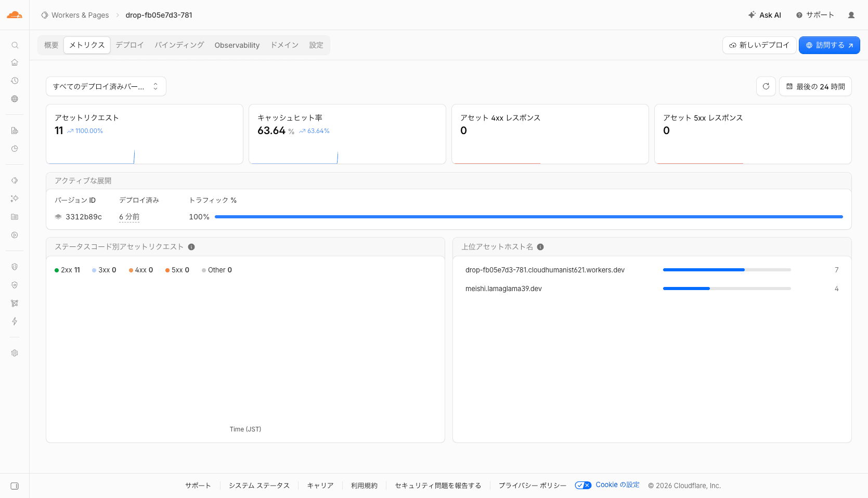
Task: Click the Workers & Pages breadcrumb icon
Action: click(45, 15)
